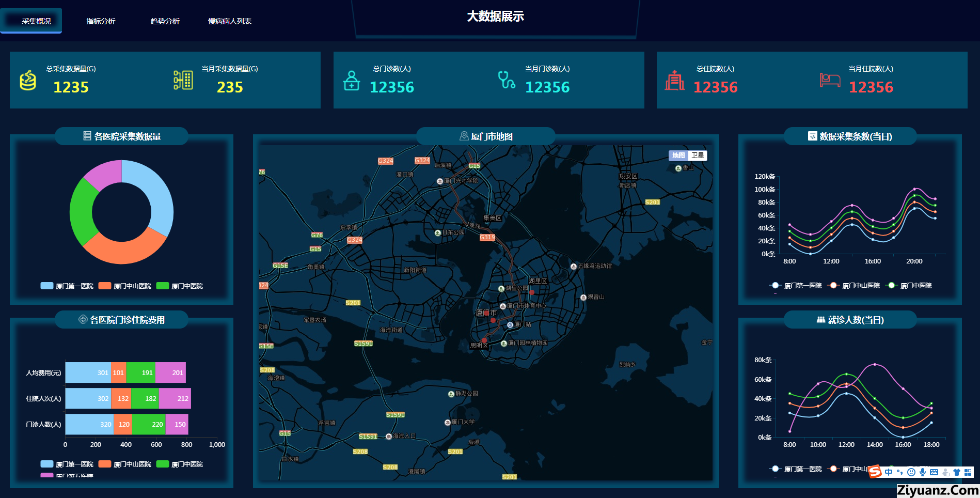Select the 地图 map view button

point(678,155)
